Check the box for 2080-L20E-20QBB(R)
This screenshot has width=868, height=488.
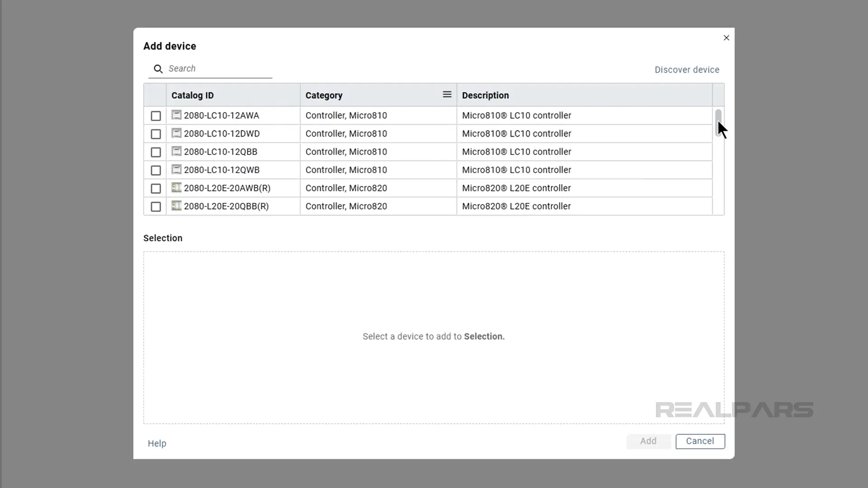(156, 206)
